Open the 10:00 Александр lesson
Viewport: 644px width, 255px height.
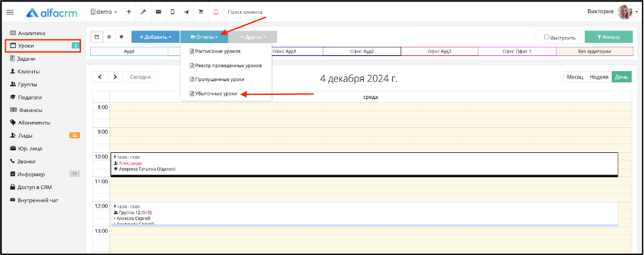point(364,165)
